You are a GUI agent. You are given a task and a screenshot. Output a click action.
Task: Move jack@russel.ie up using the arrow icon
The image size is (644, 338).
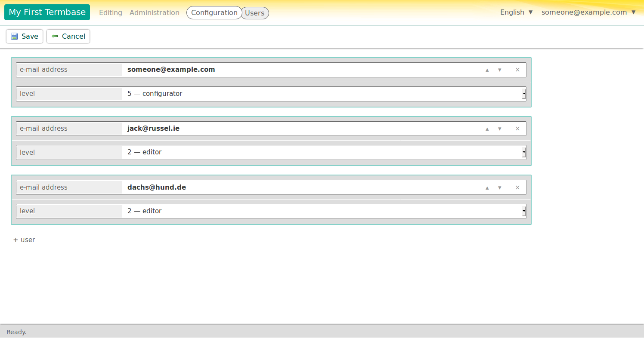coord(487,129)
